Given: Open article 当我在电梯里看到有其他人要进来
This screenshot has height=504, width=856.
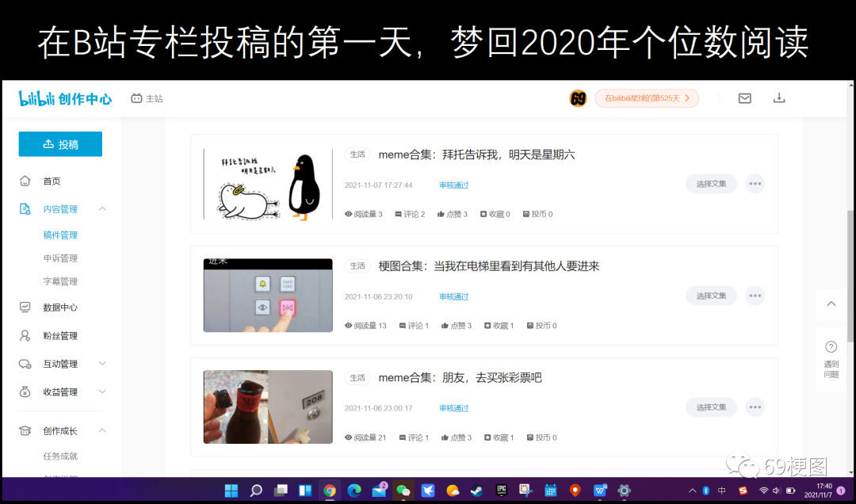Looking at the screenshot, I should (489, 266).
